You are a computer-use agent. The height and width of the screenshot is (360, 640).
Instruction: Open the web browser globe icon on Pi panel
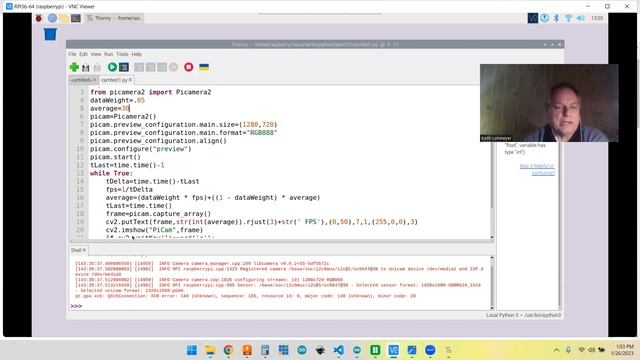pyautogui.click(x=52, y=18)
